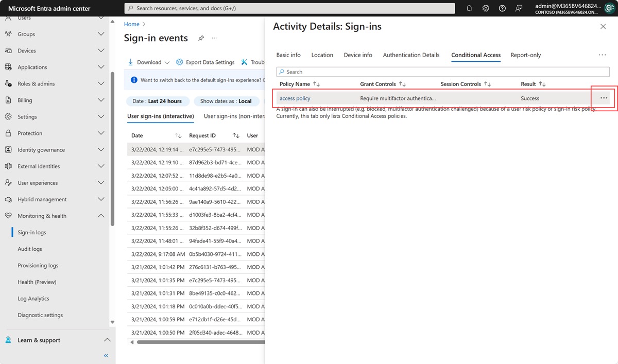The image size is (618, 364).
Task: Open Diagnostic settings in sidebar
Action: [x=40, y=315]
